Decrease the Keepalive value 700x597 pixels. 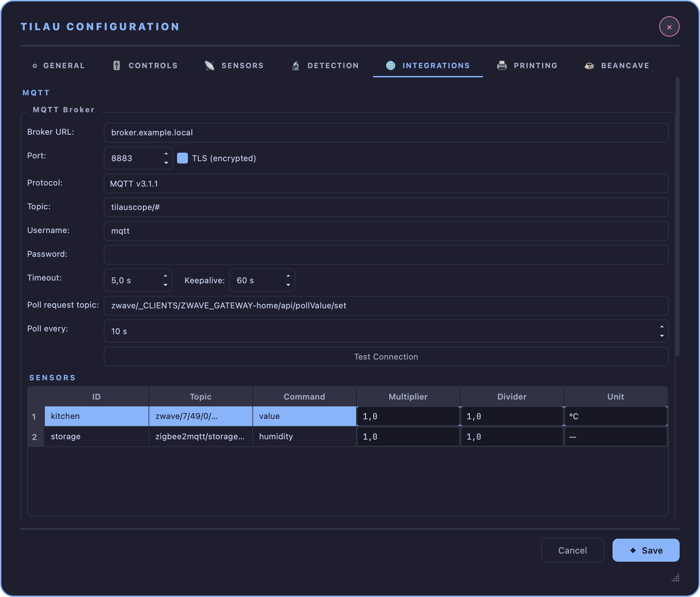[288, 285]
